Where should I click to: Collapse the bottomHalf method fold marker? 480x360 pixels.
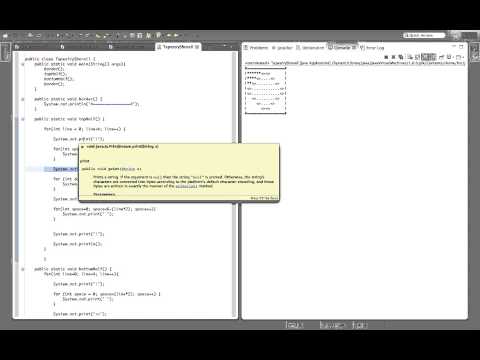[23, 269]
